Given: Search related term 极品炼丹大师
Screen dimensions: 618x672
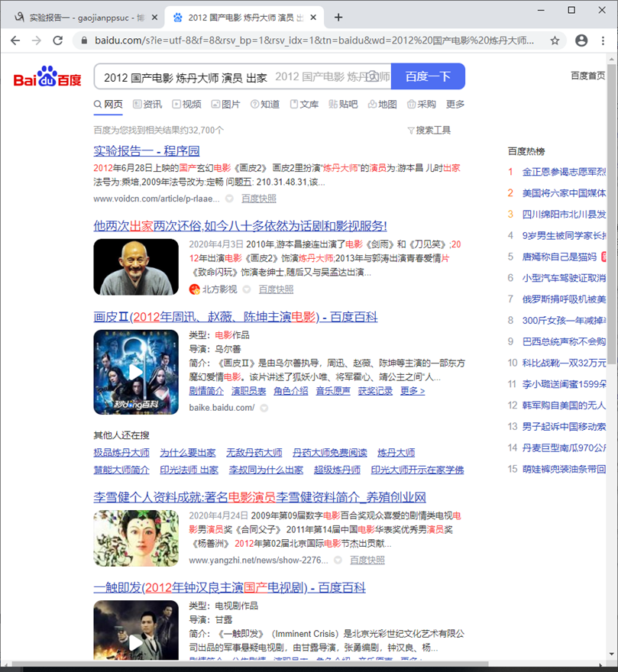Looking at the screenshot, I should [121, 453].
